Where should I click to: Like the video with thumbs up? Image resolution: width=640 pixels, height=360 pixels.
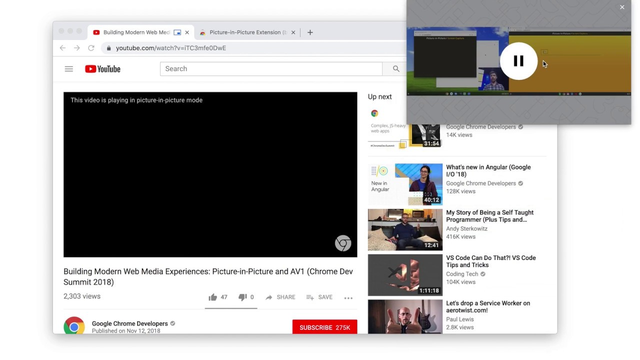point(218,297)
